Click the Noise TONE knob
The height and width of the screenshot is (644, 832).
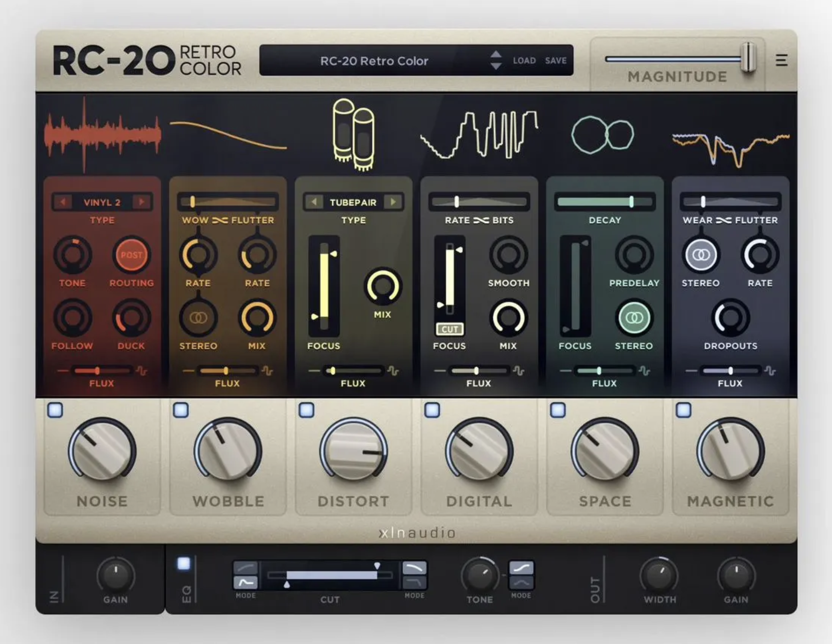coord(72,255)
